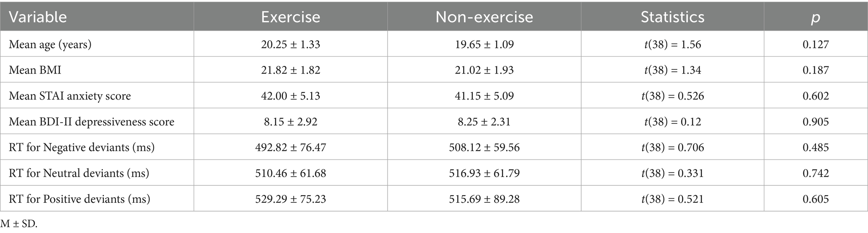The image size is (868, 233).
Task: Click the t(38) = 1.56 statistic cell
Action: click(672, 44)
